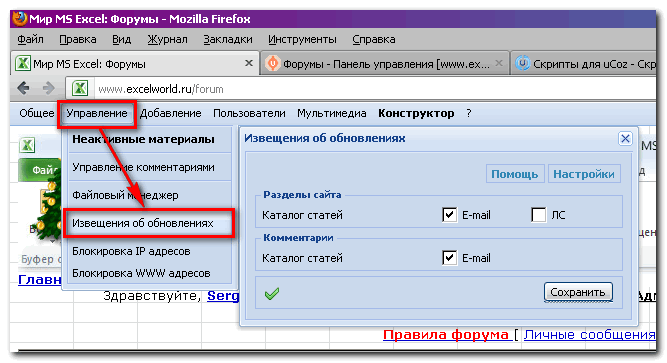Open the Справка menu
This screenshot has height=363, width=667.
[x=373, y=39]
